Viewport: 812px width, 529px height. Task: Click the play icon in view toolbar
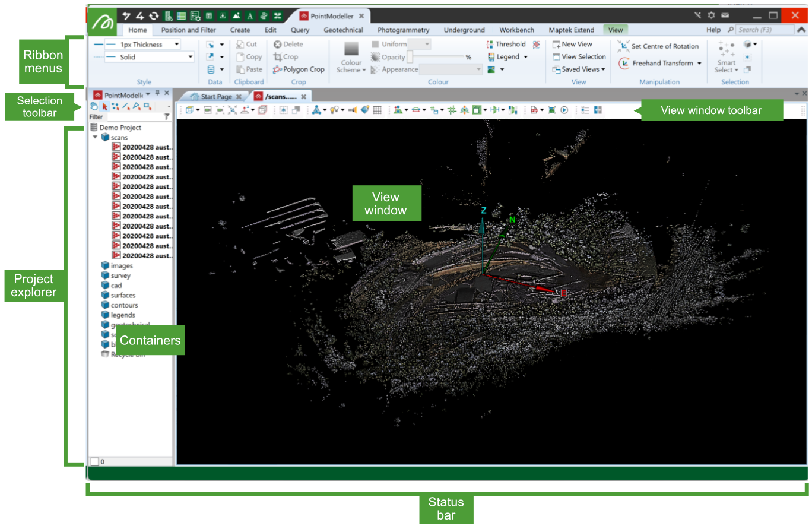pos(564,110)
